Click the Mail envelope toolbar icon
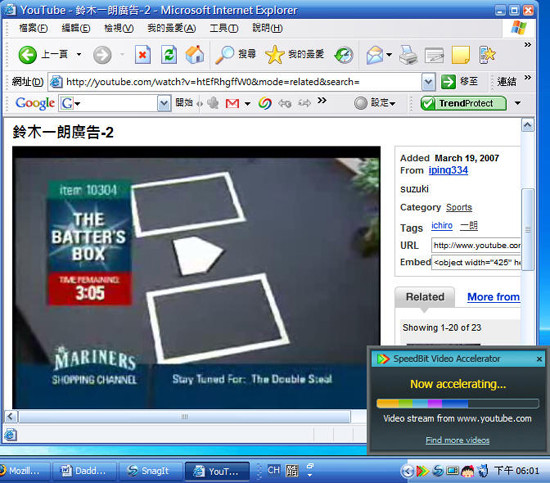550x483 pixels. click(375, 55)
